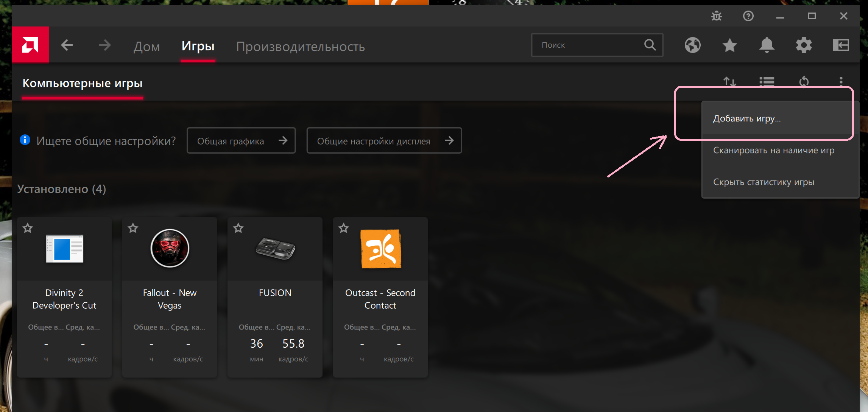Open the help question mark icon
The image size is (868, 412).
(748, 16)
